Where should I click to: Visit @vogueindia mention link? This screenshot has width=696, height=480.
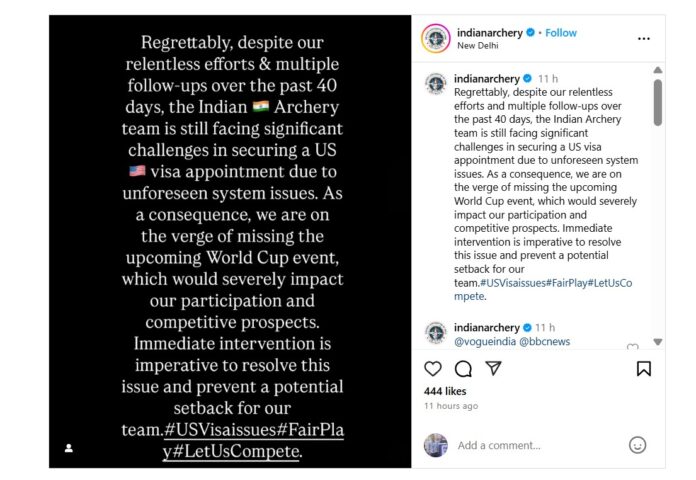pyautogui.click(x=485, y=341)
